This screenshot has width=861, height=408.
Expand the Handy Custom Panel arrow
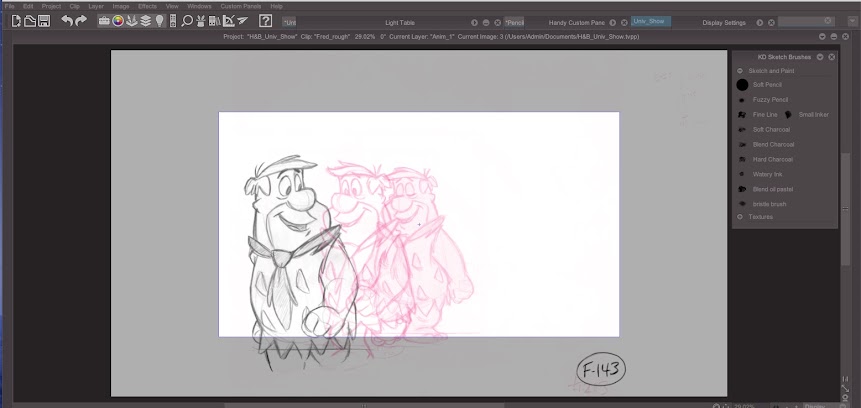(613, 23)
